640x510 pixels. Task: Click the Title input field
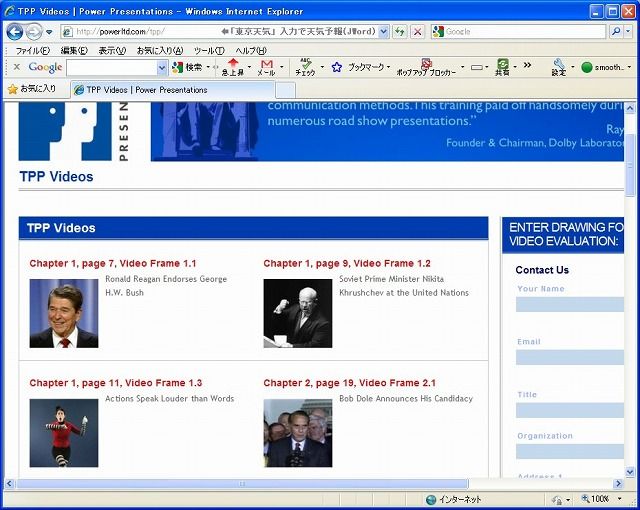(570, 410)
